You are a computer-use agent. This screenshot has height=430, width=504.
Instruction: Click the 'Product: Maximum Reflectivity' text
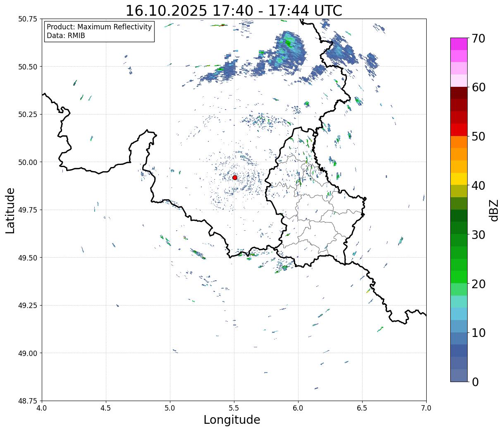coord(99,27)
